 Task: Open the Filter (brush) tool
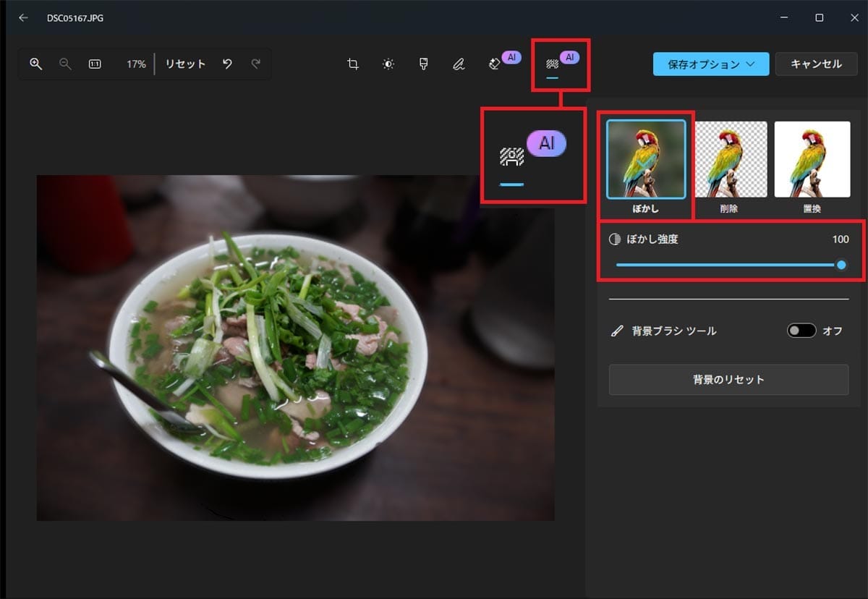pyautogui.click(x=423, y=64)
